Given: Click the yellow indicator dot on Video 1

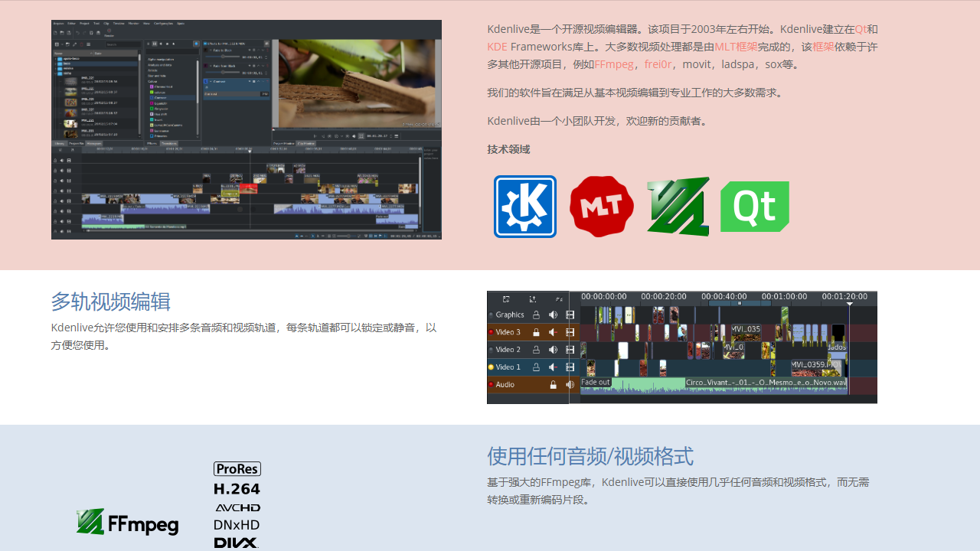Looking at the screenshot, I should (491, 367).
